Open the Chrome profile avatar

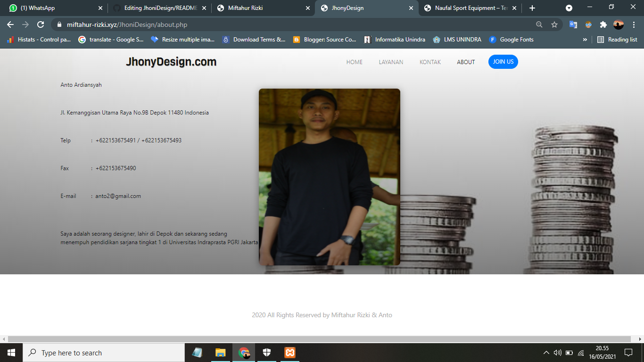click(619, 24)
